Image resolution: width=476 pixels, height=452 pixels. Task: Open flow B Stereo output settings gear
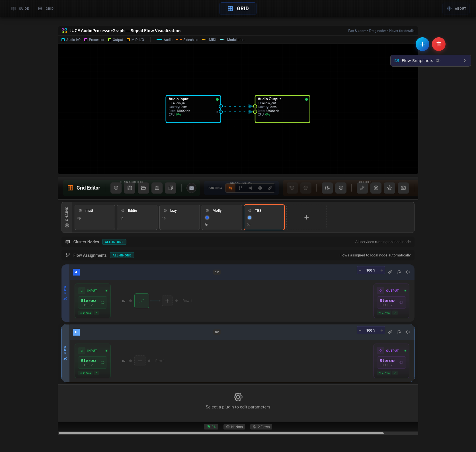[x=401, y=363]
